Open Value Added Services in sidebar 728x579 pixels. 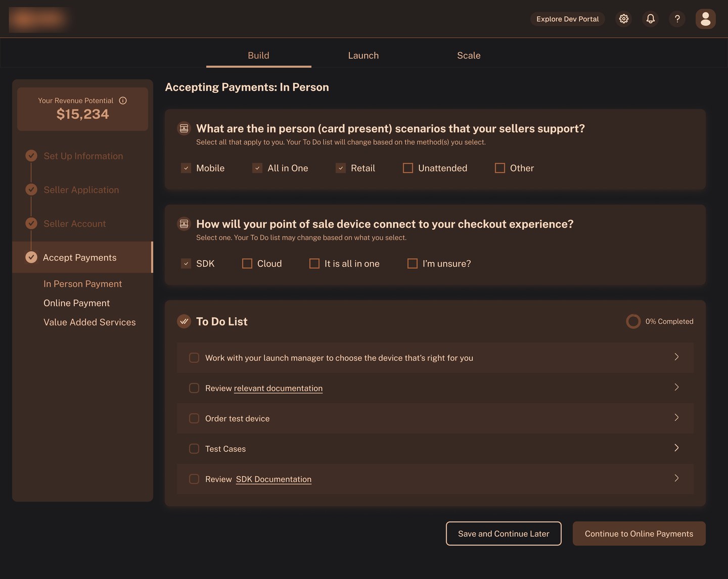coord(89,322)
